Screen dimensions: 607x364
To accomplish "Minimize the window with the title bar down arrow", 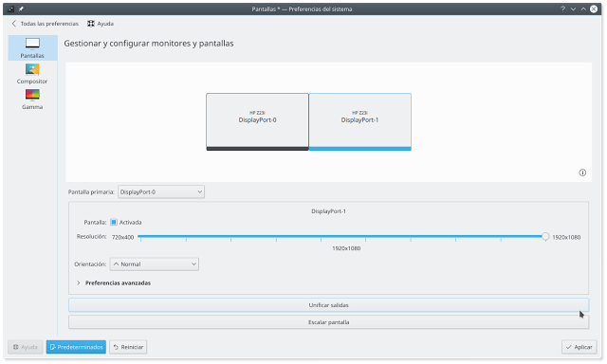I will (573, 9).
